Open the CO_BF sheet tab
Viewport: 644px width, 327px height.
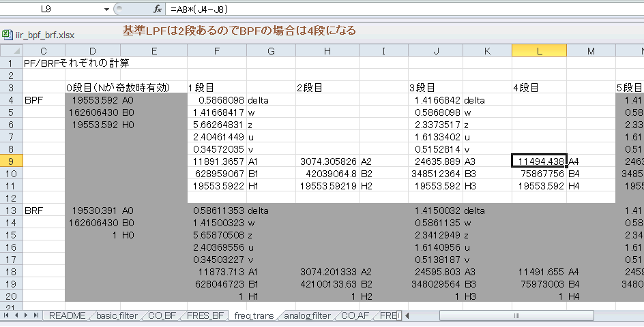(x=162, y=315)
